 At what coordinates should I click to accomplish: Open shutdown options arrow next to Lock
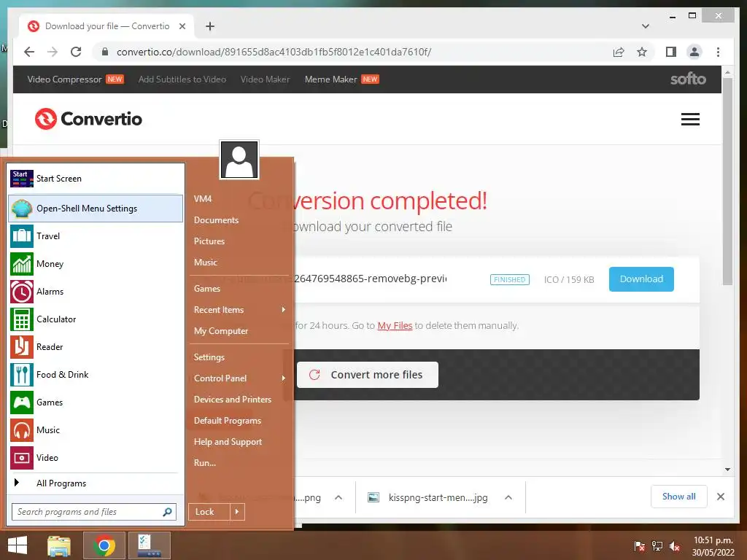point(237,512)
